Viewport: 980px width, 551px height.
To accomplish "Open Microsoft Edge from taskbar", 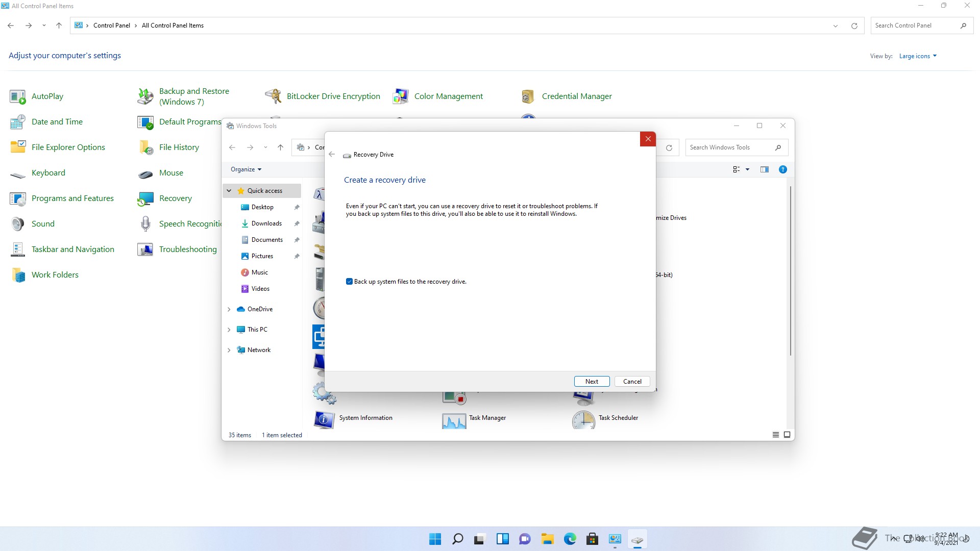I will point(570,539).
